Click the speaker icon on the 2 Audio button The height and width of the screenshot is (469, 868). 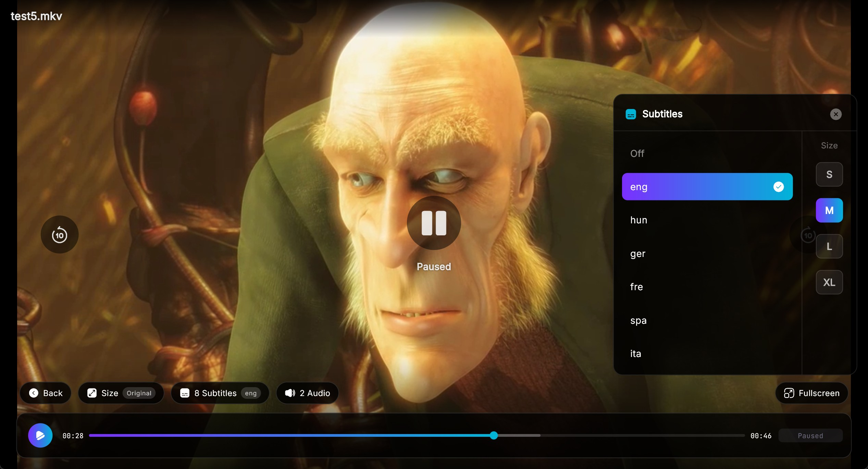click(x=289, y=393)
